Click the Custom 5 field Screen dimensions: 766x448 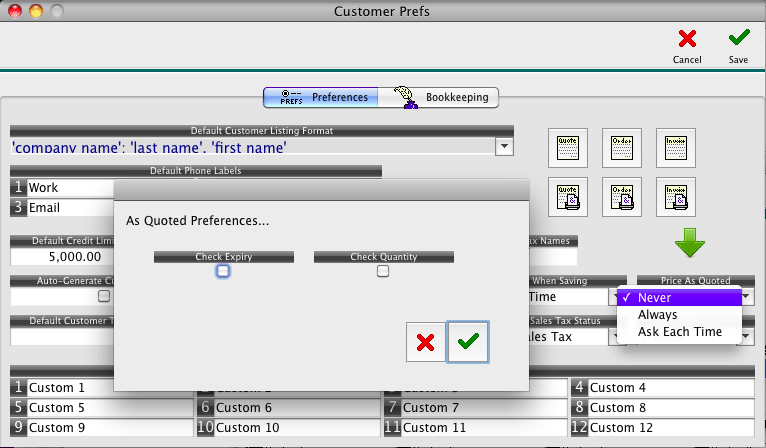tap(110, 407)
